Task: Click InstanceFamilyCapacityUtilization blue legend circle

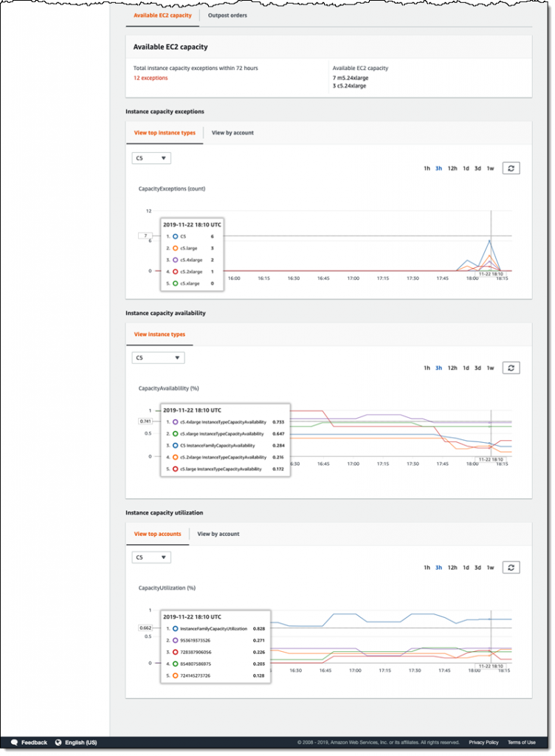Action: click(176, 629)
